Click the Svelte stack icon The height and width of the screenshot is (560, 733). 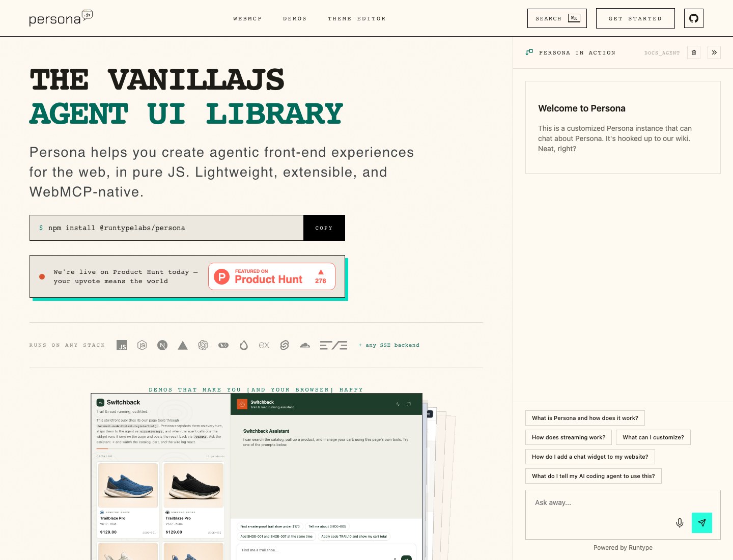click(285, 345)
